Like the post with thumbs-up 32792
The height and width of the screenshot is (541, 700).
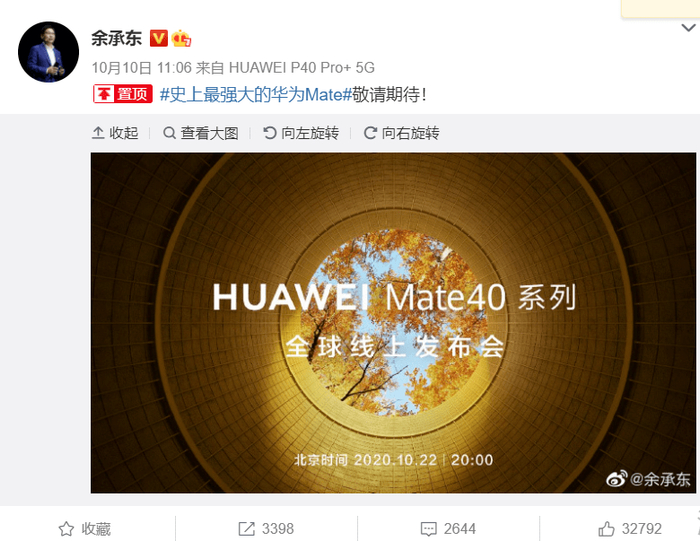(x=606, y=529)
